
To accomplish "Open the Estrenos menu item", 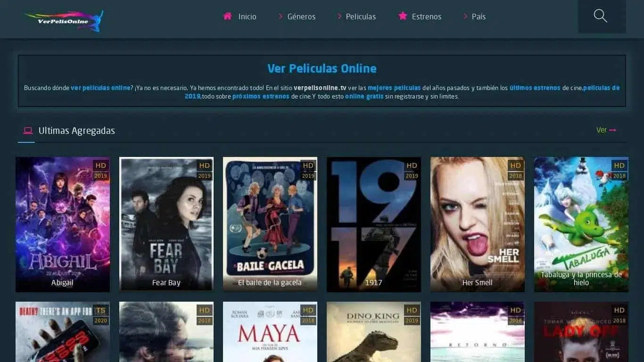I will 427,16.
